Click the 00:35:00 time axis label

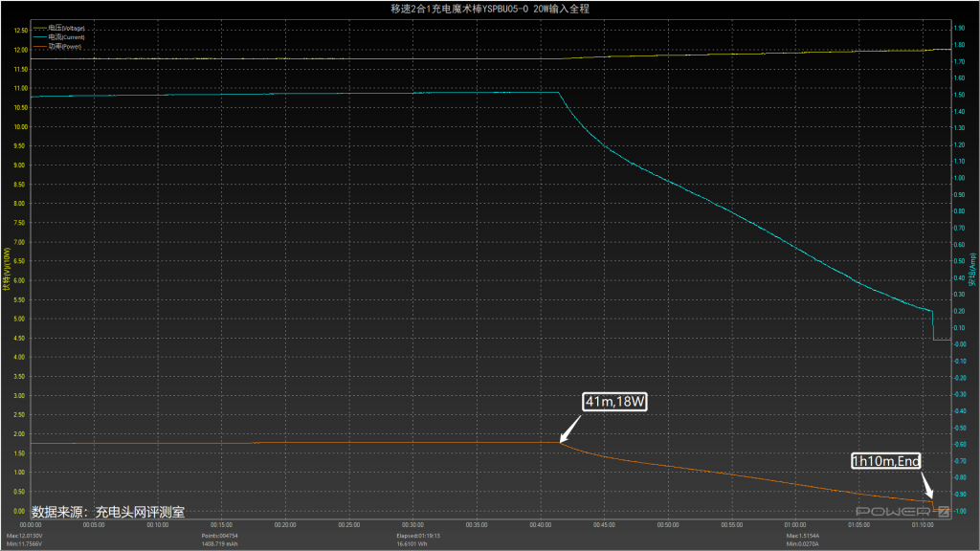tap(477, 525)
